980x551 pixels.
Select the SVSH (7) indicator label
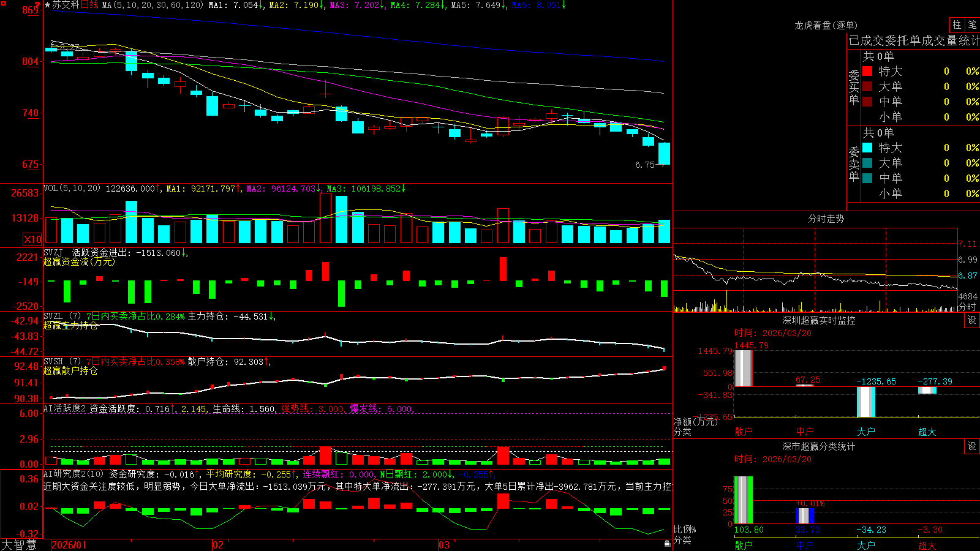[62, 362]
